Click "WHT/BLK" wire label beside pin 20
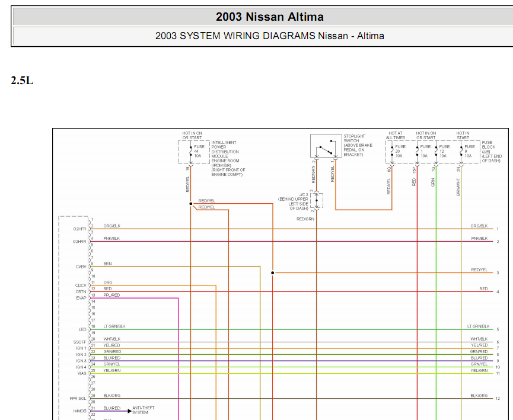Viewport: 513px width, 420px height. pos(112,339)
